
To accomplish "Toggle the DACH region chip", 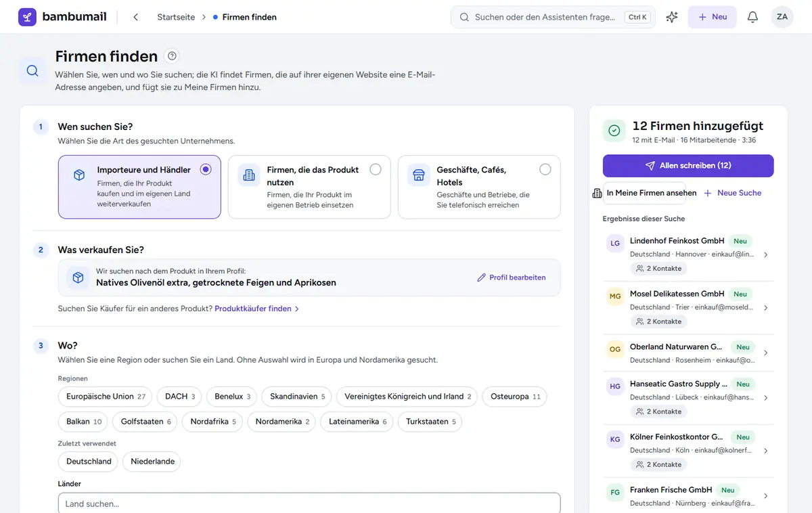I will 179,397.
